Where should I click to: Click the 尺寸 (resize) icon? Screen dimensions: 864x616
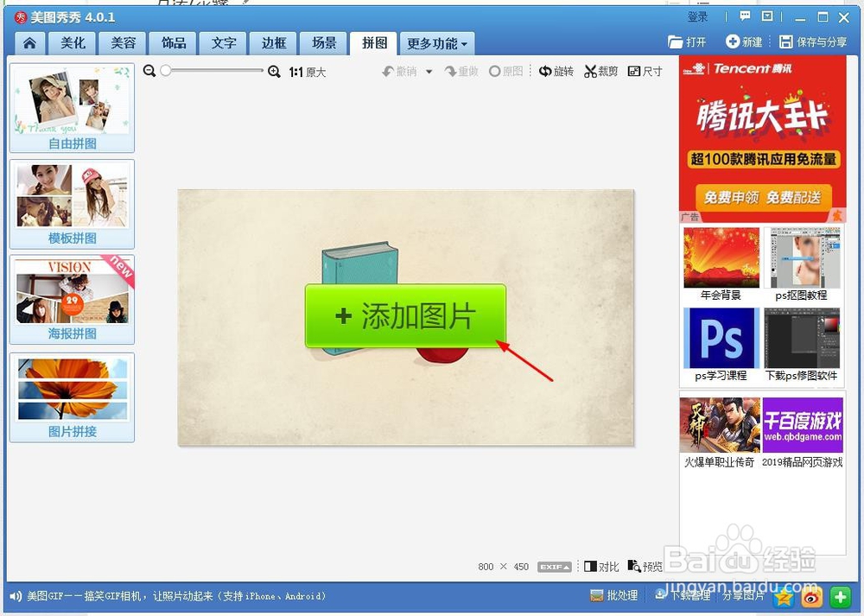tap(645, 72)
